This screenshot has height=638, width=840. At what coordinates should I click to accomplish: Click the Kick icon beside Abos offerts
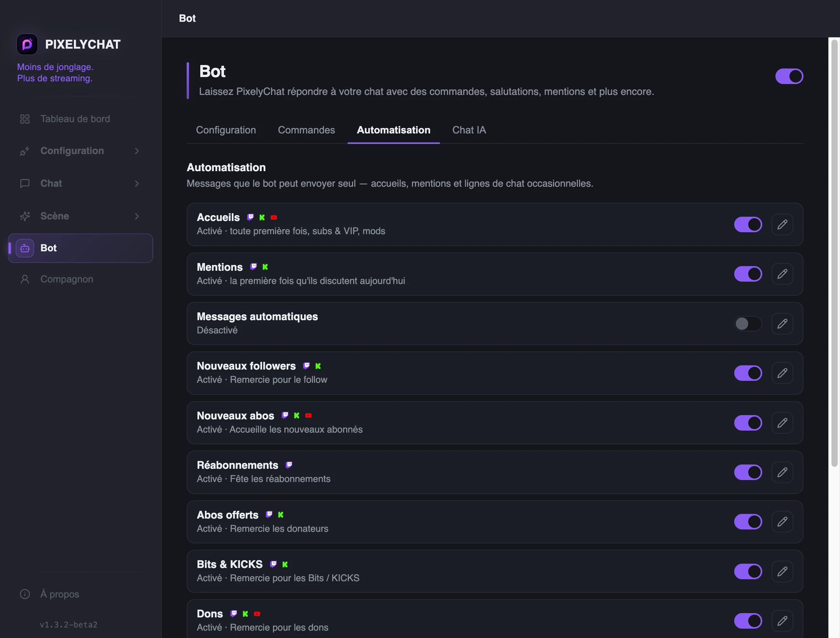pyautogui.click(x=281, y=515)
